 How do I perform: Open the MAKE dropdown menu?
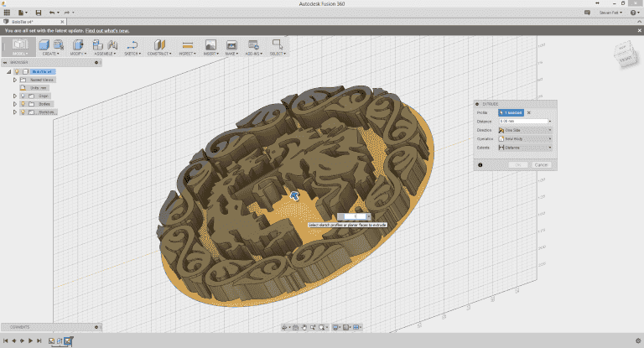coord(231,54)
